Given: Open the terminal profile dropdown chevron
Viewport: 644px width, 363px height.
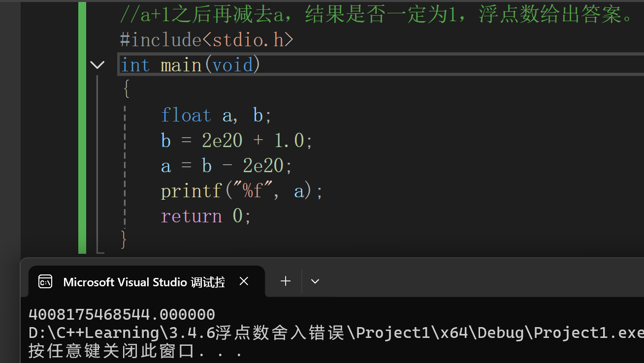Looking at the screenshot, I should coord(315,281).
